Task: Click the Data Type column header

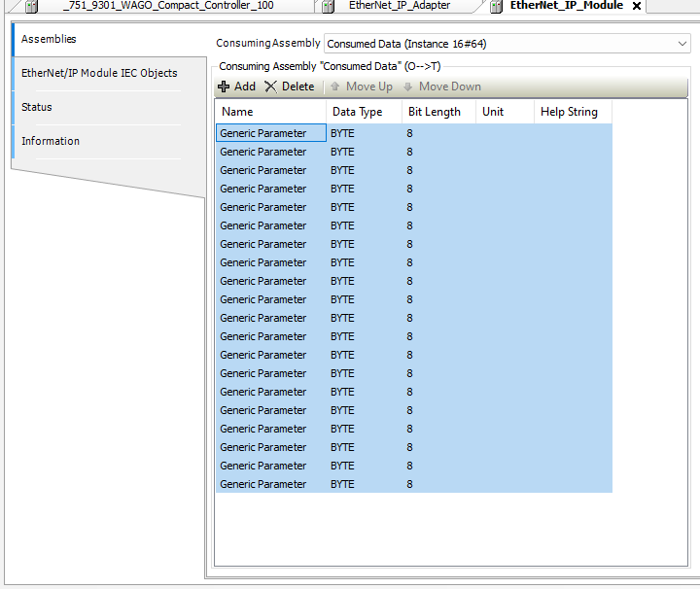Action: coord(364,112)
